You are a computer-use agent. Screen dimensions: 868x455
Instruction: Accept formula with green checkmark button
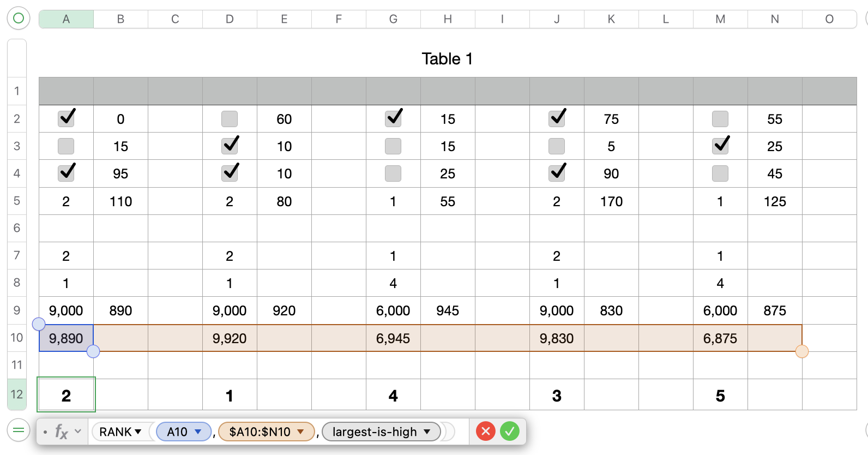tap(510, 432)
